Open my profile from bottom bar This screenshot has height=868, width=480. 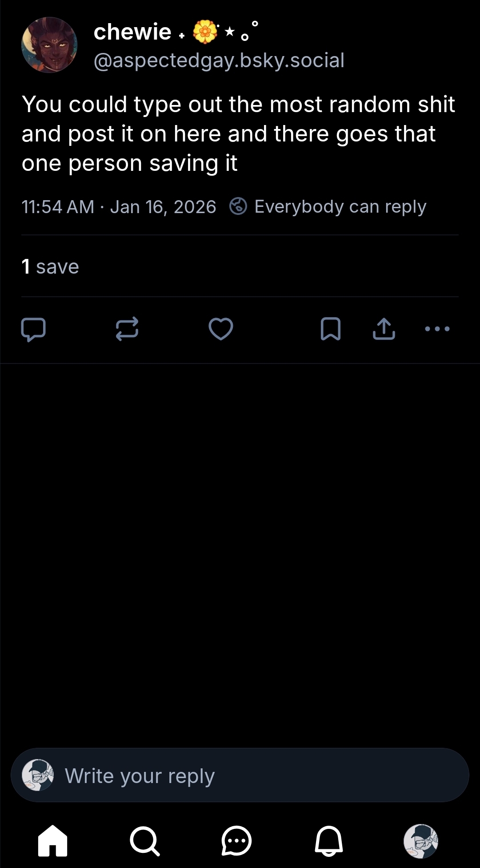click(421, 841)
